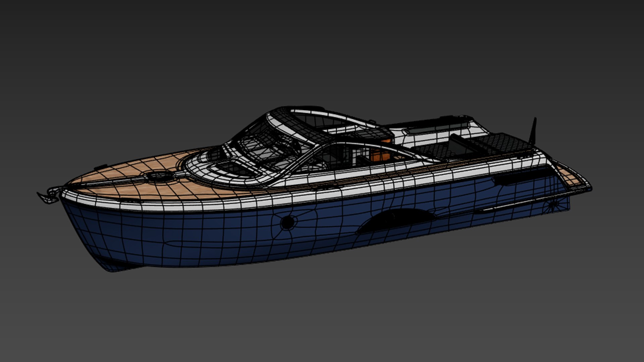Click the anchor at the bow tip
644x362 pixels.
point(49,195)
